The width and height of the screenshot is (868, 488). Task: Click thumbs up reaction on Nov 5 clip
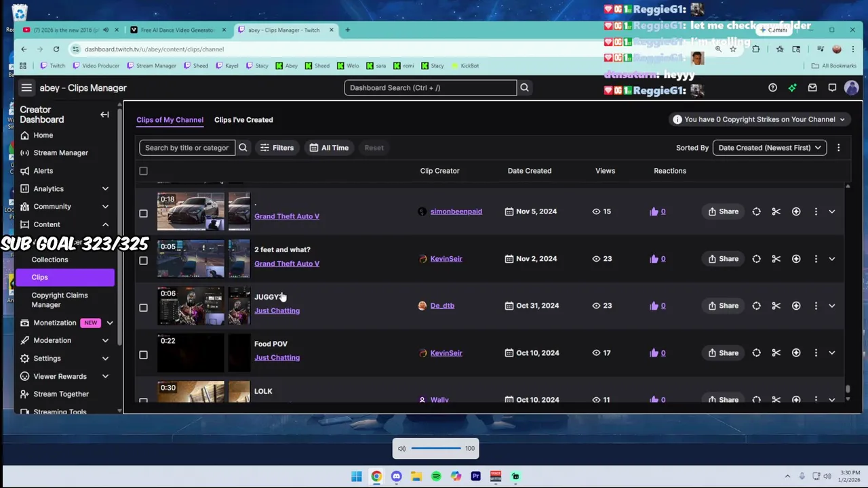point(654,211)
